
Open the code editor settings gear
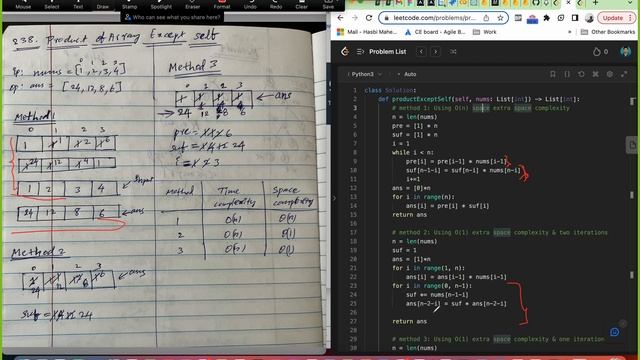tap(610, 74)
